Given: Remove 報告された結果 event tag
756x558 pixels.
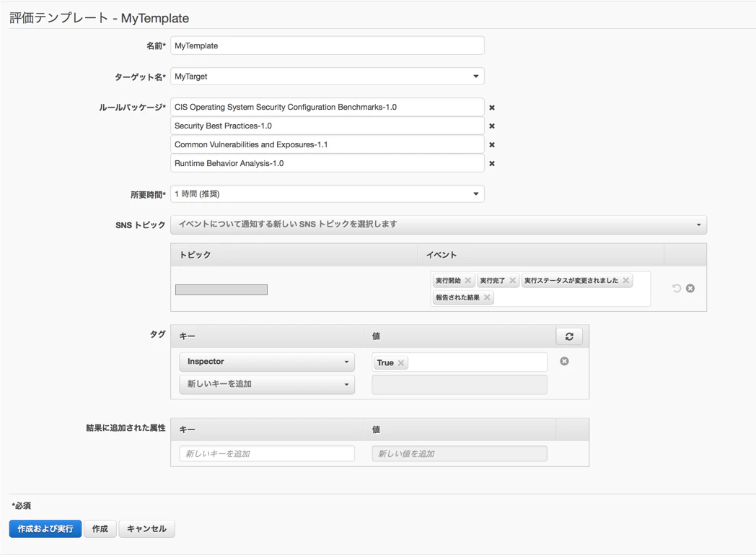Looking at the screenshot, I should (x=487, y=297).
